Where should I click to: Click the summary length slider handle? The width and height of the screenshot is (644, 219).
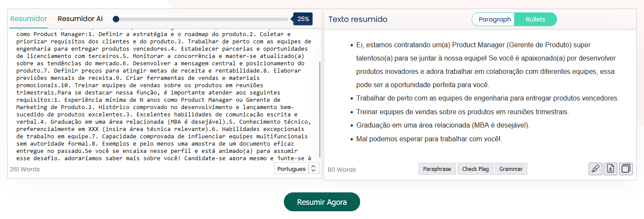[116, 19]
